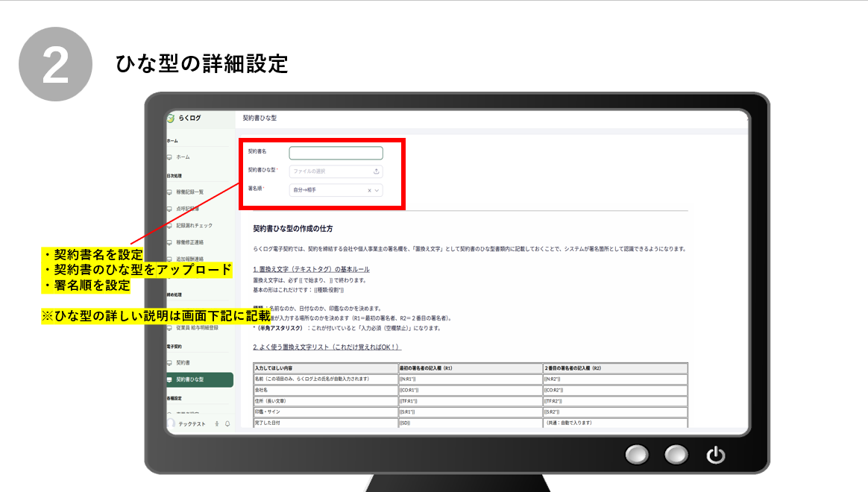Viewport: 868px width, 492px height.
Task: Select 記録漏れチェック in the sidebar
Action: pos(194,225)
